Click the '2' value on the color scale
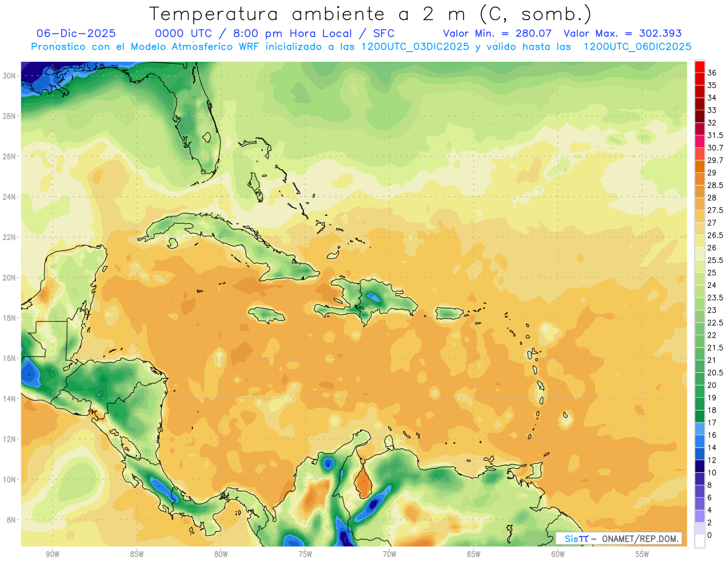728x562 pixels. [710, 523]
